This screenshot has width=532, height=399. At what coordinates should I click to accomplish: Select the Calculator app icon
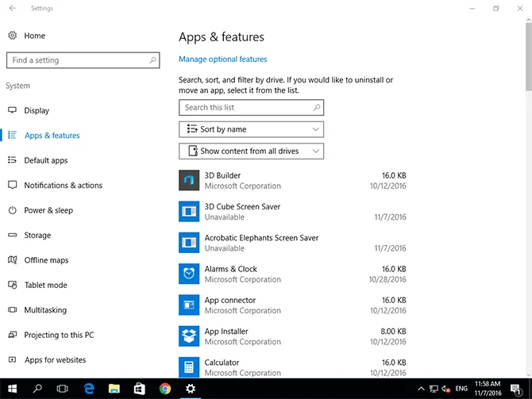click(x=189, y=367)
